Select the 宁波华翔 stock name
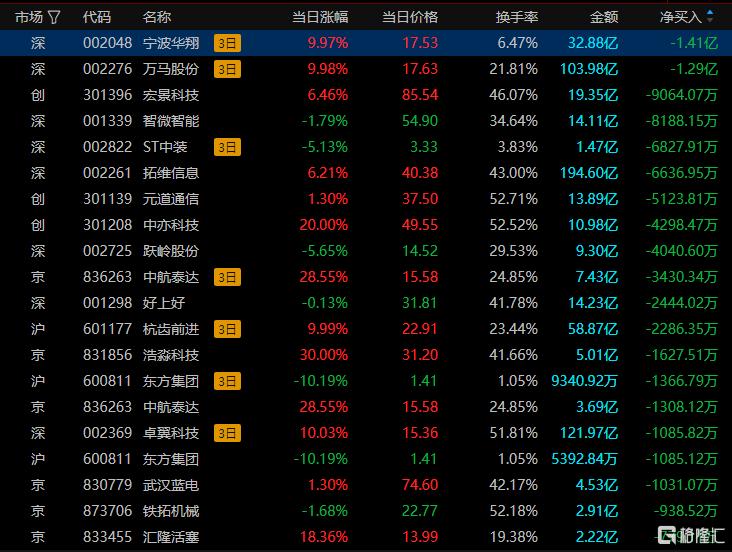 [x=171, y=43]
